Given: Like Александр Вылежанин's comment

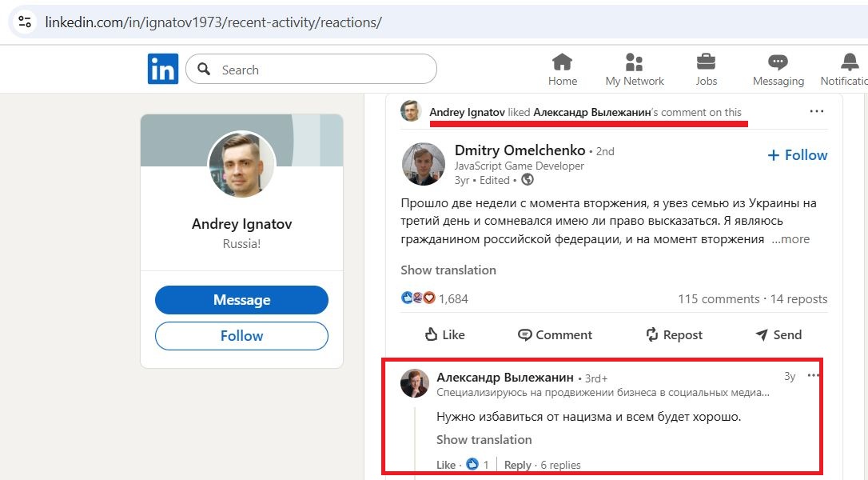Looking at the screenshot, I should (x=446, y=465).
